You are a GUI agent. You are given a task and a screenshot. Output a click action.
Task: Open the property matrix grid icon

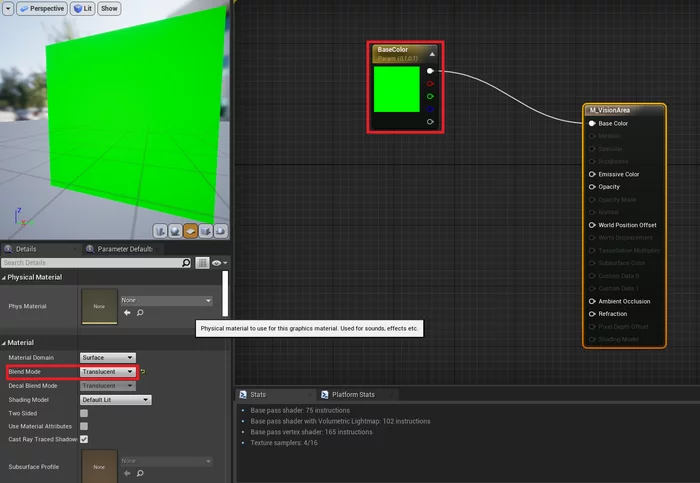(x=202, y=263)
